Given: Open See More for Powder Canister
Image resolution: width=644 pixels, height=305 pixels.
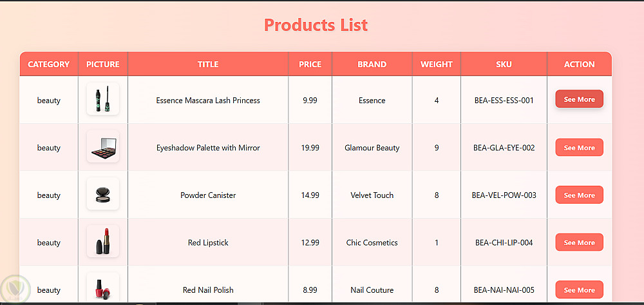Looking at the screenshot, I should click(x=579, y=195).
